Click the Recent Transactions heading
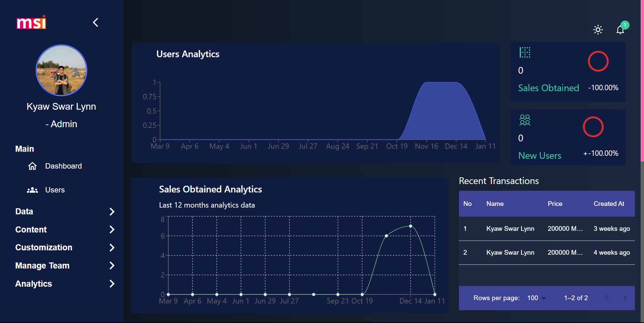This screenshot has height=323, width=644. [x=499, y=181]
